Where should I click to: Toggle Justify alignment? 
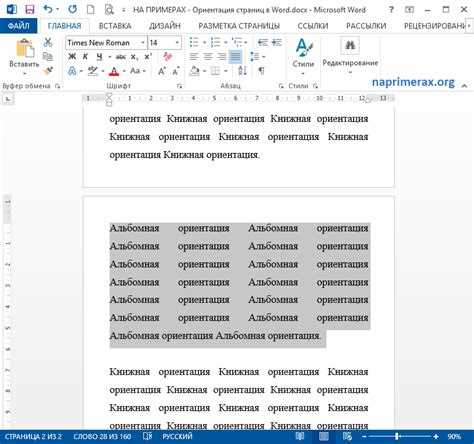click(235, 56)
